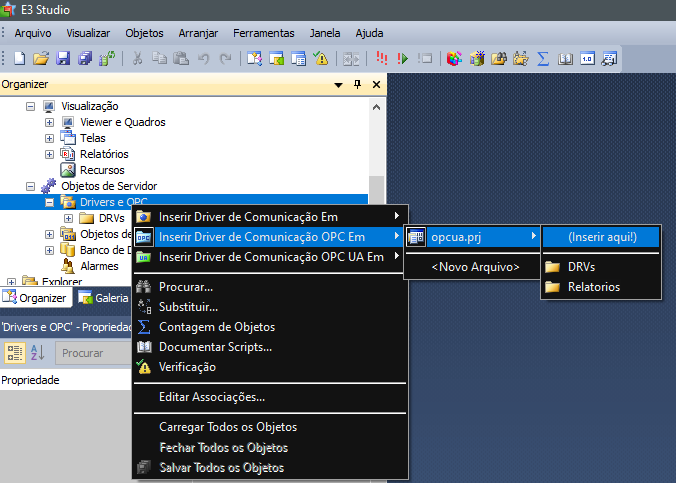
Task: Click the Redo arrow toolbar icon
Action: [x=225, y=58]
